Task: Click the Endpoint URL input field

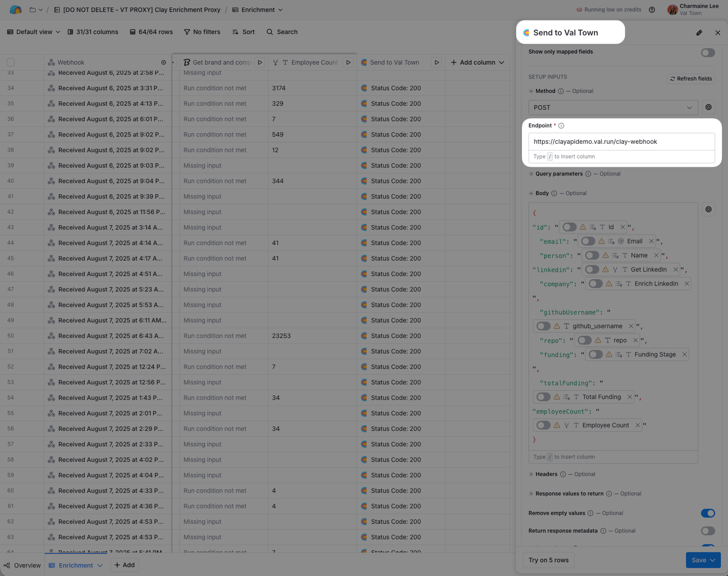Action: [x=622, y=142]
